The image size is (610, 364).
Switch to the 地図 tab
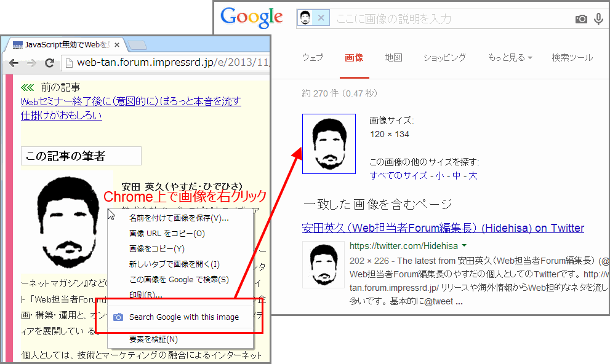point(393,58)
